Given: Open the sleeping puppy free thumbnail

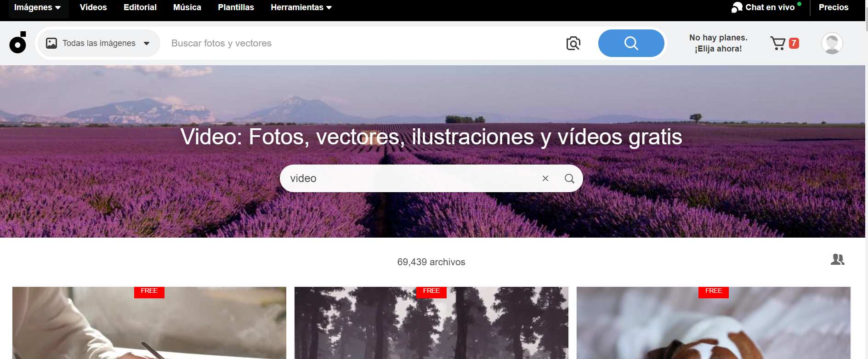Looking at the screenshot, I should (714, 323).
